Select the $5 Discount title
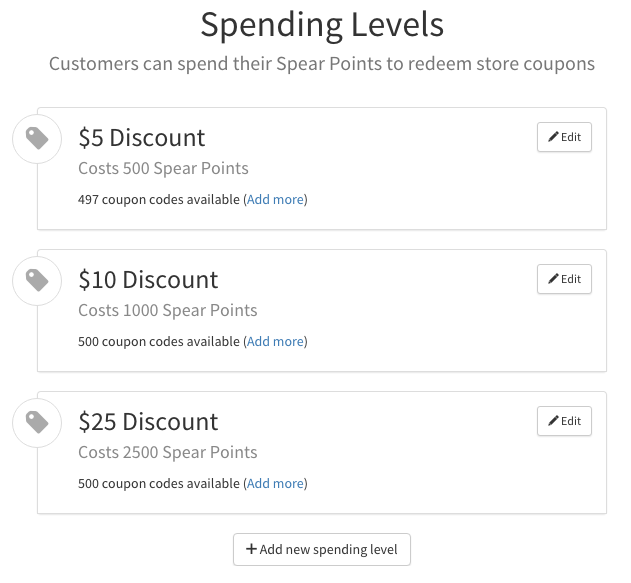This screenshot has height=583, width=631. (141, 138)
